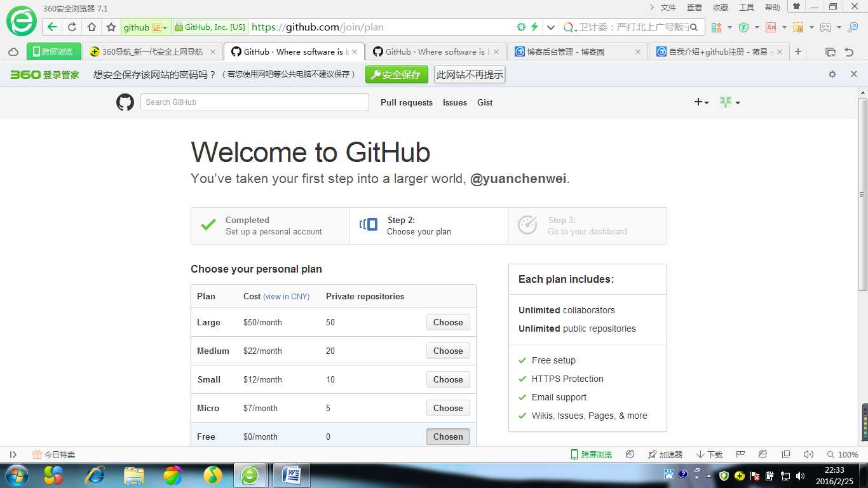The width and height of the screenshot is (868, 488).
Task: Open the GitHub plus create-new dropdown
Action: click(x=702, y=102)
